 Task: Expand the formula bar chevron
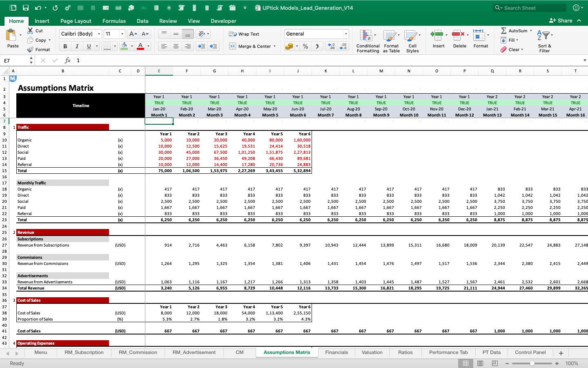[585, 61]
